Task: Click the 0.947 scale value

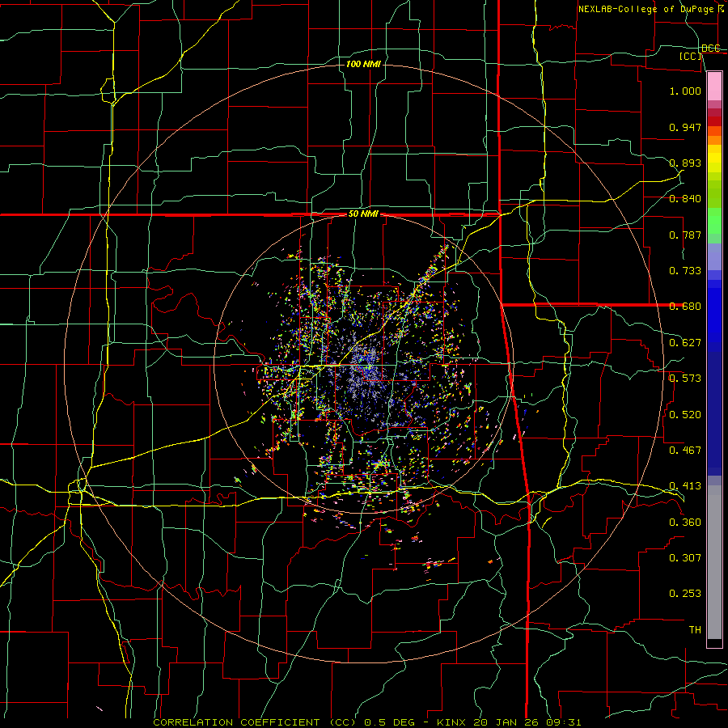Action: click(685, 127)
